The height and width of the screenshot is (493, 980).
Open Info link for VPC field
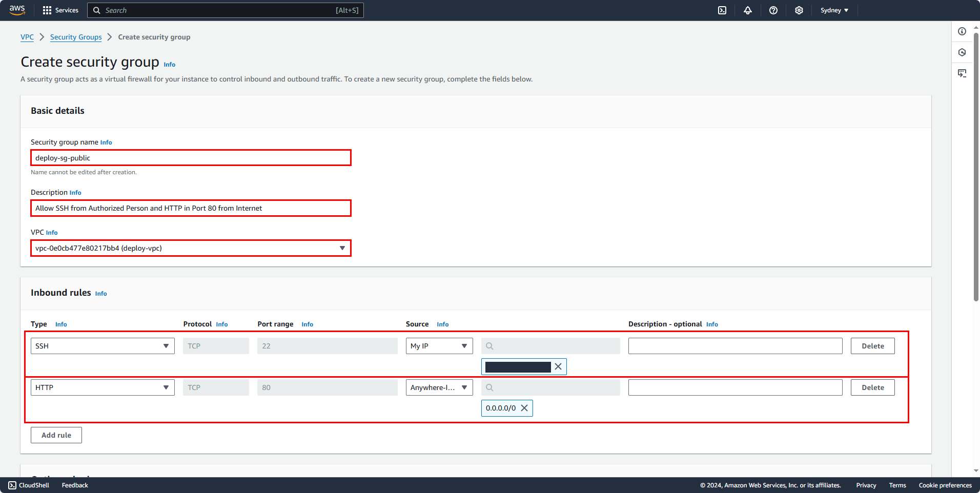[x=52, y=233]
